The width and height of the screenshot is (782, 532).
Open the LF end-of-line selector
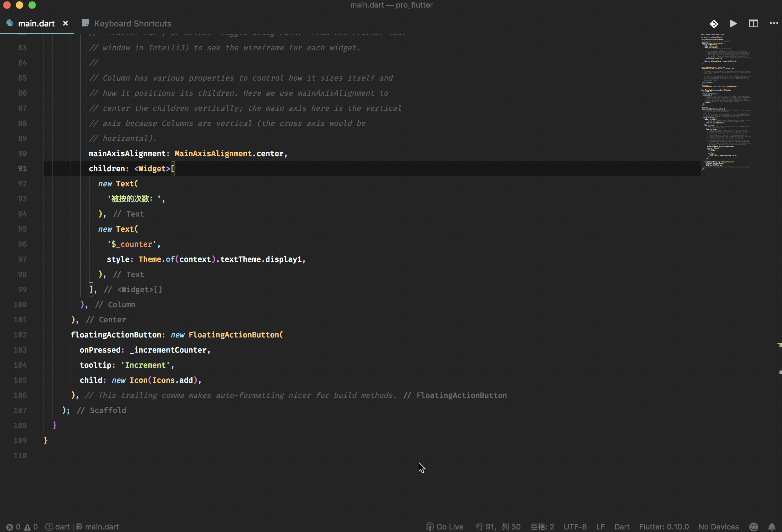pyautogui.click(x=600, y=527)
